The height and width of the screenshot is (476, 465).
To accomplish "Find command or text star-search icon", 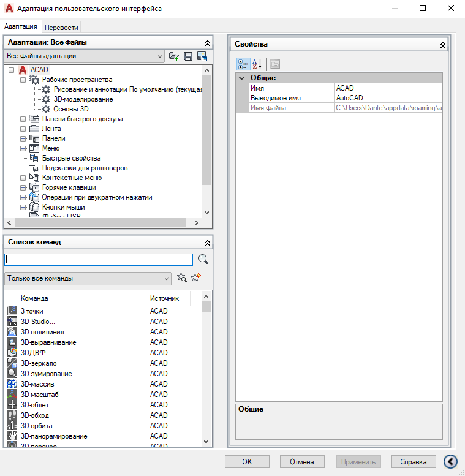I will click(182, 278).
